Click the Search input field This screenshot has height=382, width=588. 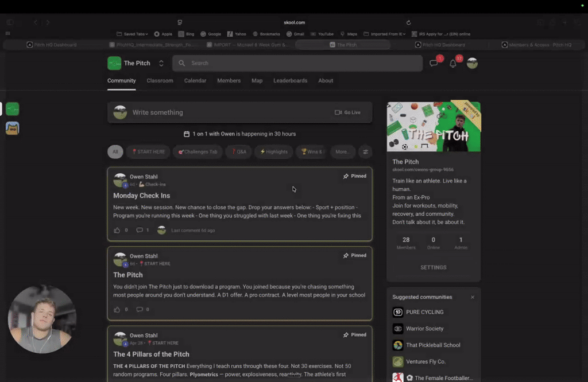click(x=297, y=63)
